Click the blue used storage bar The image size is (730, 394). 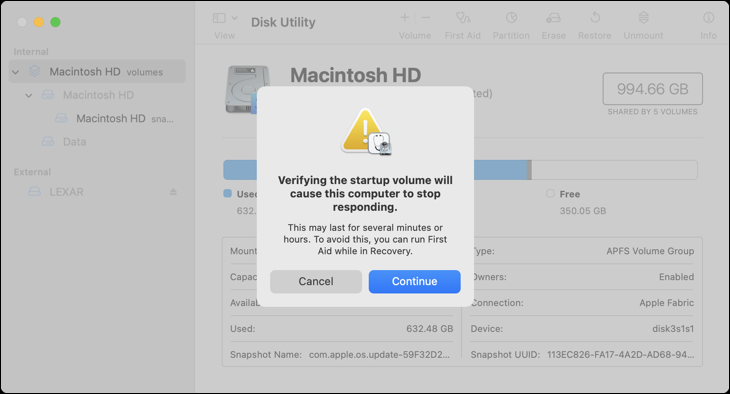[500, 170]
